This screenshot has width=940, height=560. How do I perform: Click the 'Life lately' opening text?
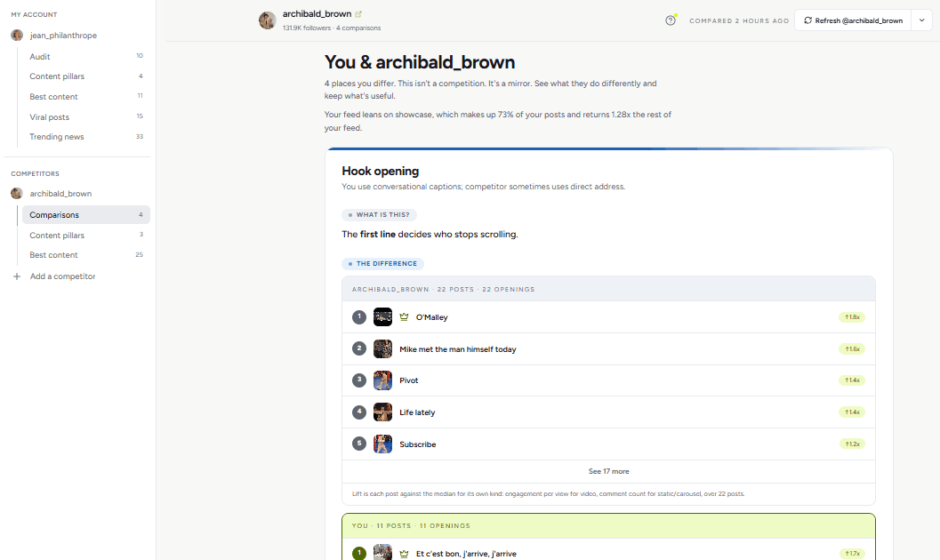[x=417, y=412]
